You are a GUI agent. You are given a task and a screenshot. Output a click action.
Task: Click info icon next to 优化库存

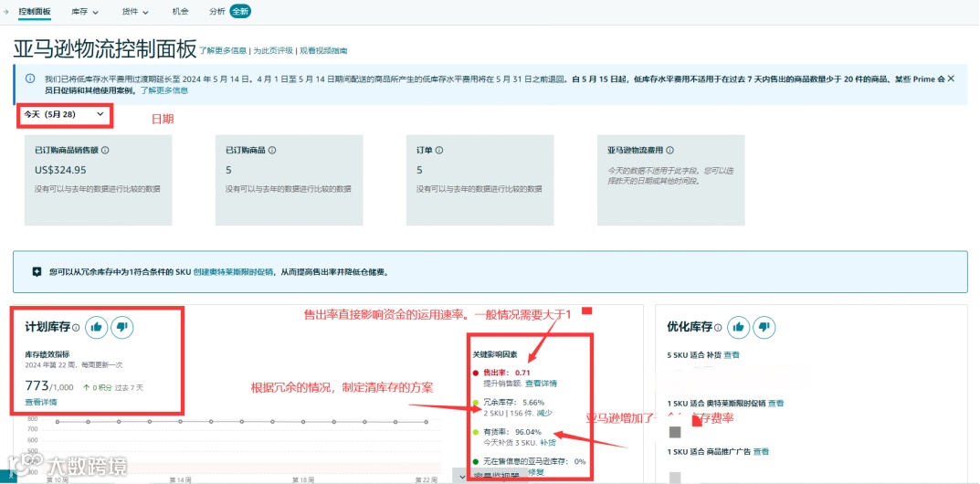(x=718, y=327)
